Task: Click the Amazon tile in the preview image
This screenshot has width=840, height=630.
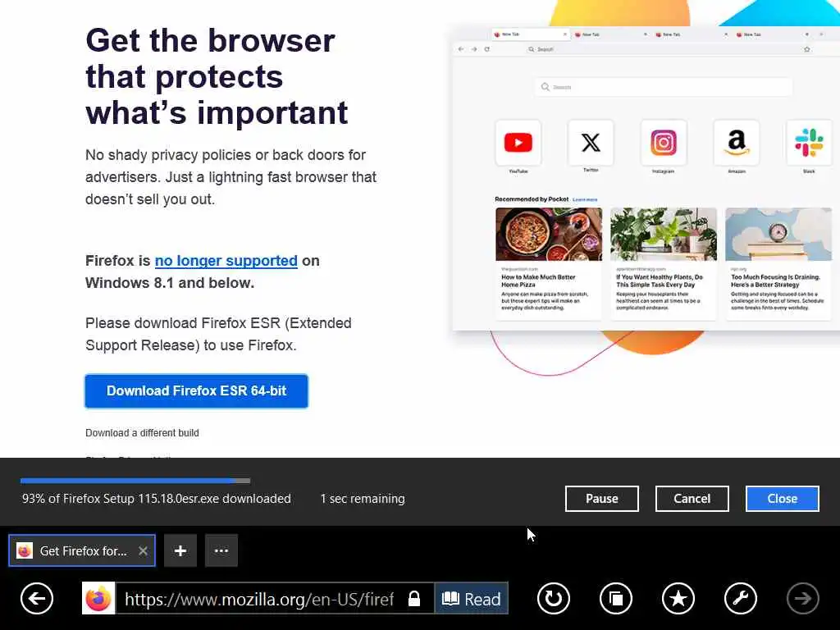Action: tap(737, 143)
